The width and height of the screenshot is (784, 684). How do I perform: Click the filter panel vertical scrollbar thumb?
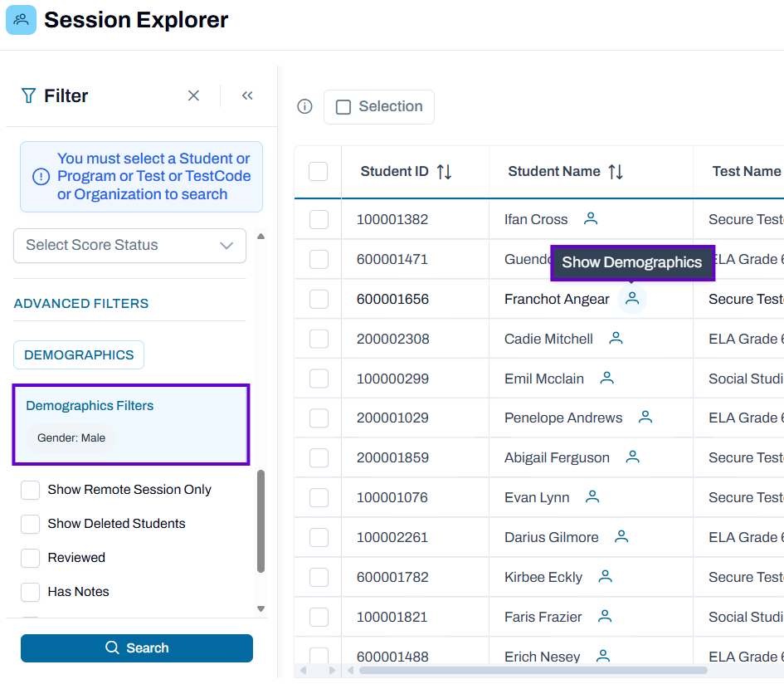[x=261, y=520]
